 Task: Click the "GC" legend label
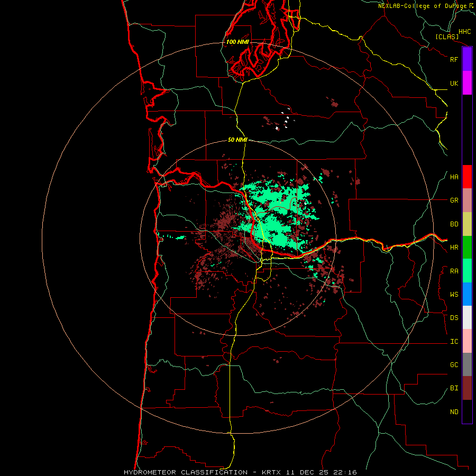tap(454, 364)
